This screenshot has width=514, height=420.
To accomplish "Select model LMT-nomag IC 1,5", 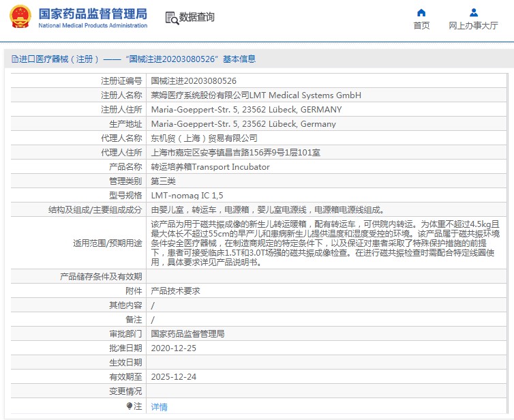I will click(x=187, y=196).
